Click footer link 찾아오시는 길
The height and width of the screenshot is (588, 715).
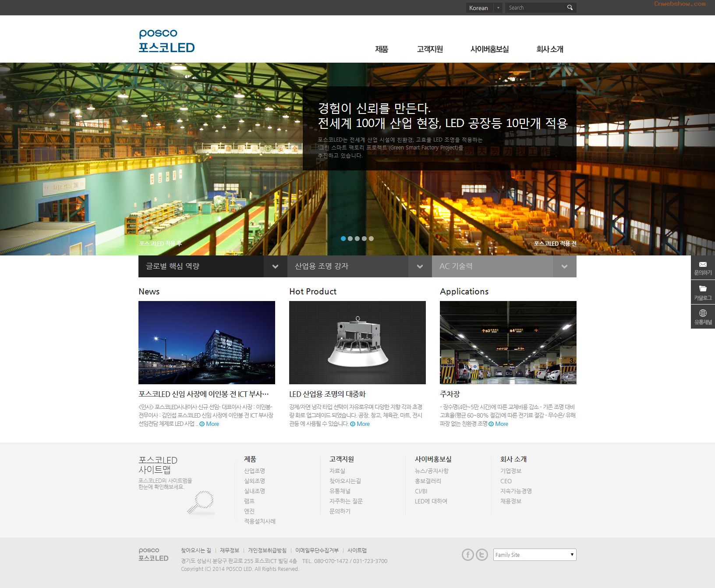[196, 550]
